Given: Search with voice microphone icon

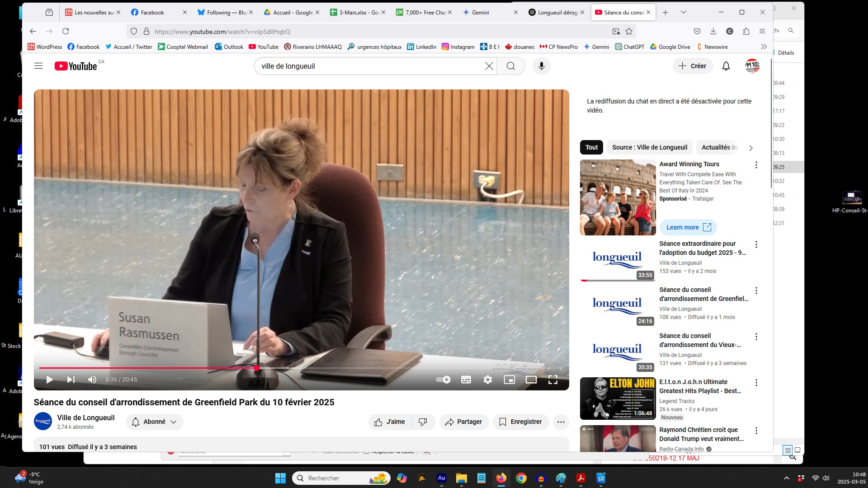Looking at the screenshot, I should click(541, 66).
